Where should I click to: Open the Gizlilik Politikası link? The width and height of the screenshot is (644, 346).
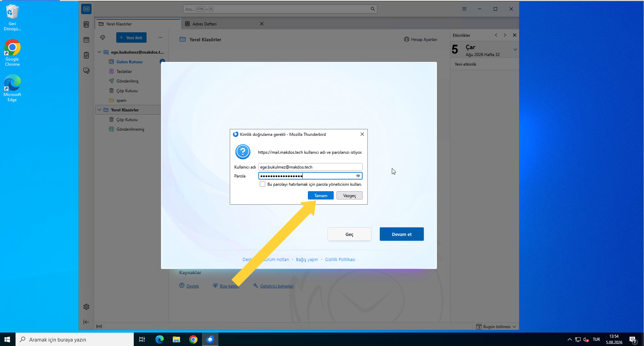point(340,260)
